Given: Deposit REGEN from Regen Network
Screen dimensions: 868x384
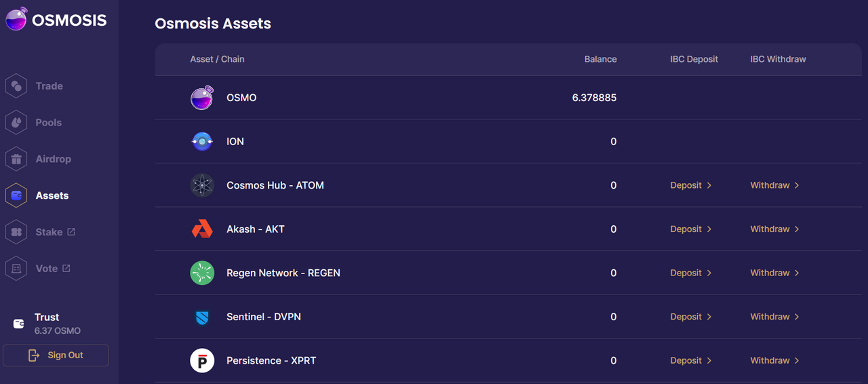Looking at the screenshot, I should click(690, 273).
